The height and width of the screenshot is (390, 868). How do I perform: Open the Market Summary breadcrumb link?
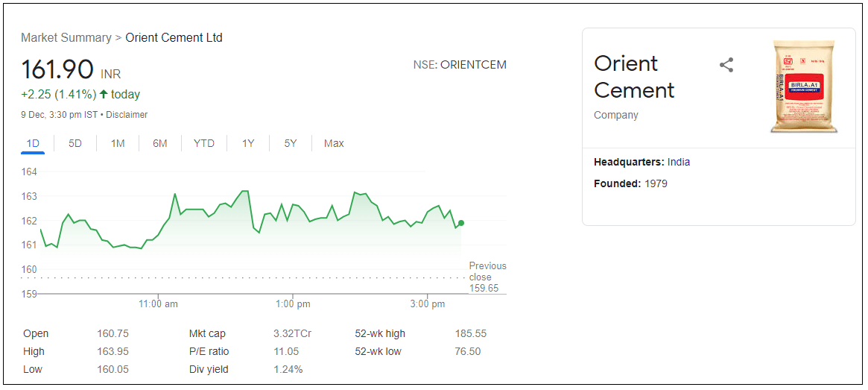click(x=66, y=38)
